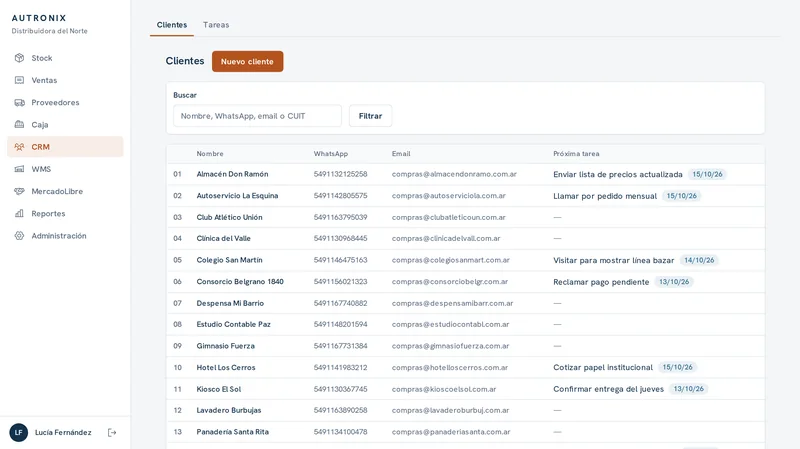Viewport: 800px width, 449px height.
Task: Select client Club Atlético Unión
Action: click(x=230, y=217)
